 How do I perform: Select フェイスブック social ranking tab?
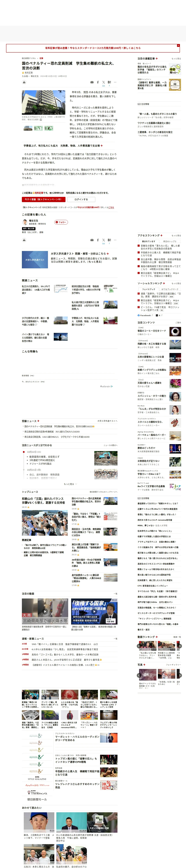(x=148, y=289)
